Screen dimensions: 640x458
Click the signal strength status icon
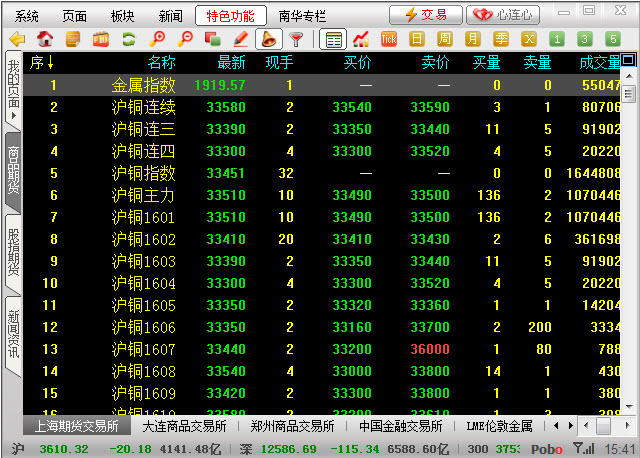click(x=584, y=449)
